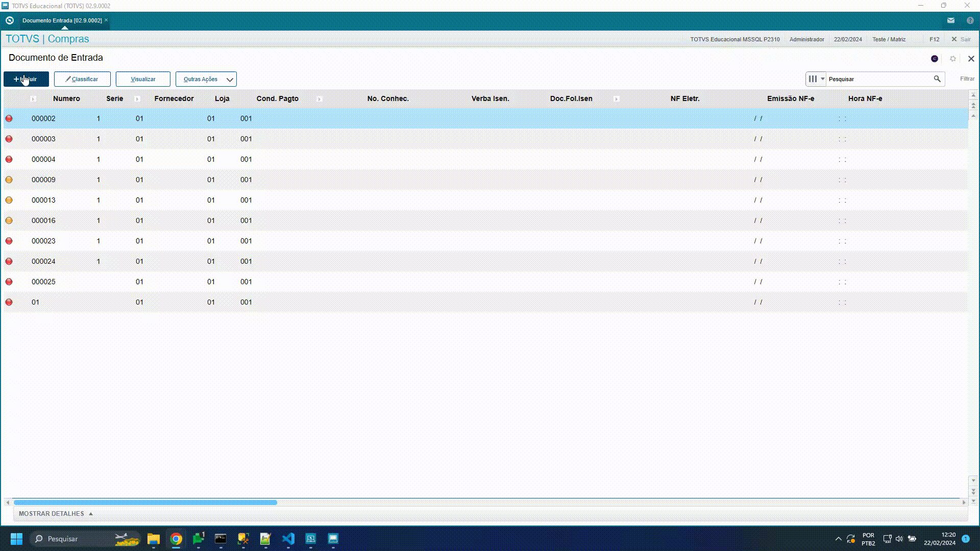Click the F12 shortcut label
Image resolution: width=980 pixels, height=551 pixels.
[x=935, y=39]
